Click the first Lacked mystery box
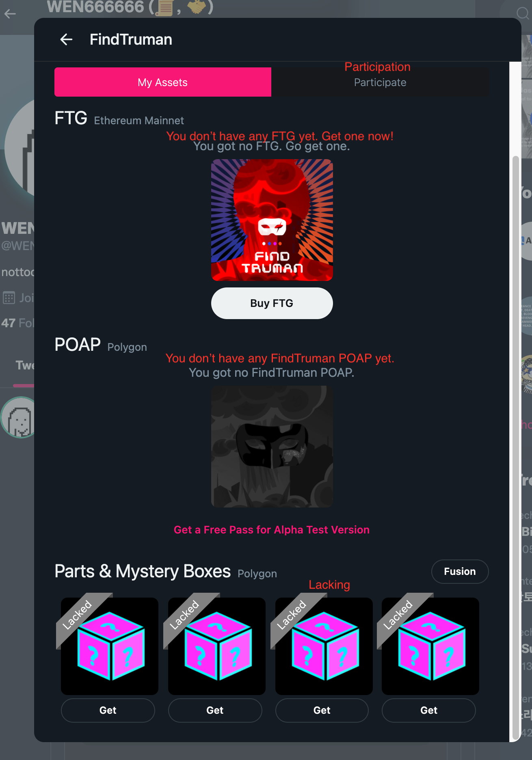This screenshot has width=532, height=760. 110,646
